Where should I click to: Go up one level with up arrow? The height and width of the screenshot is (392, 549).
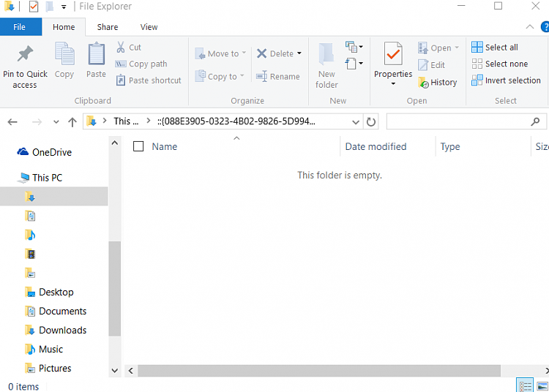tap(72, 122)
